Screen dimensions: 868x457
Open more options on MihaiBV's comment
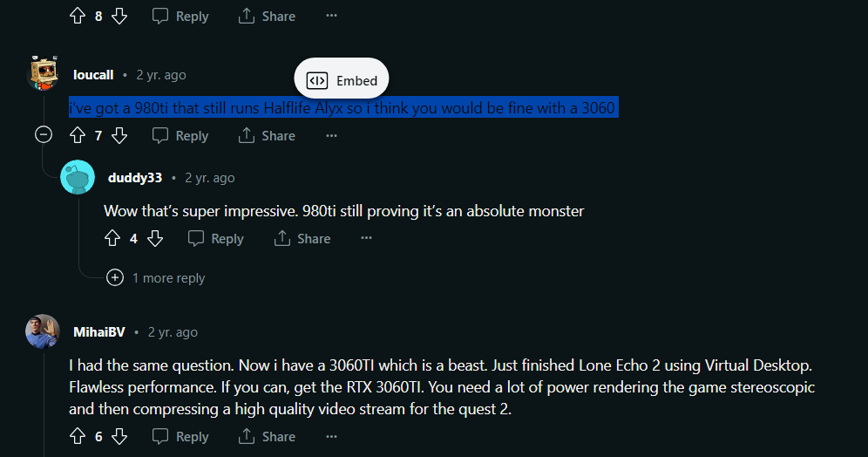(331, 436)
